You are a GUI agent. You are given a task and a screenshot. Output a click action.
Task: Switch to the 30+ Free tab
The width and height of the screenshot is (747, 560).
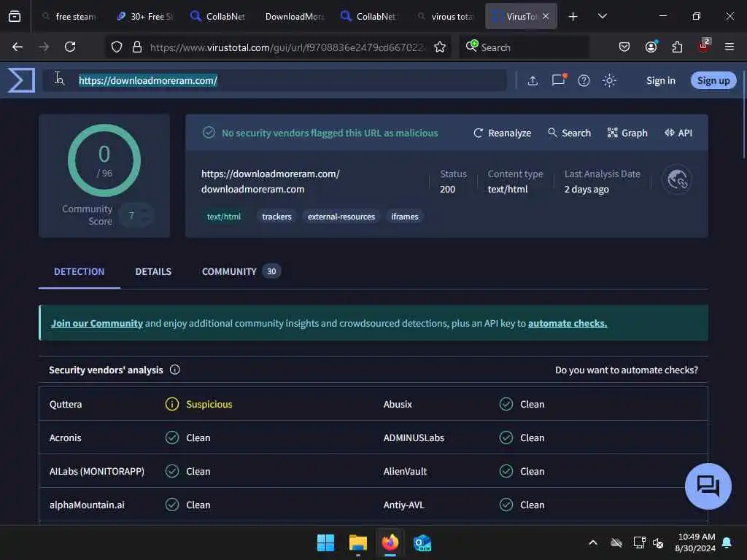(145, 16)
